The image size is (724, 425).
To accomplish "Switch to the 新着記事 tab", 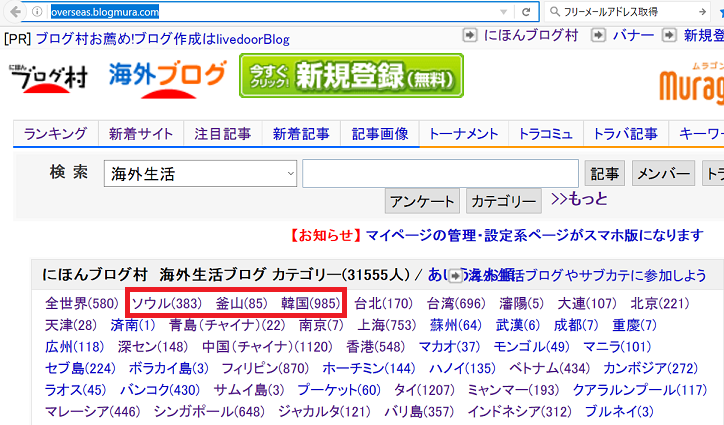I will click(x=301, y=134).
